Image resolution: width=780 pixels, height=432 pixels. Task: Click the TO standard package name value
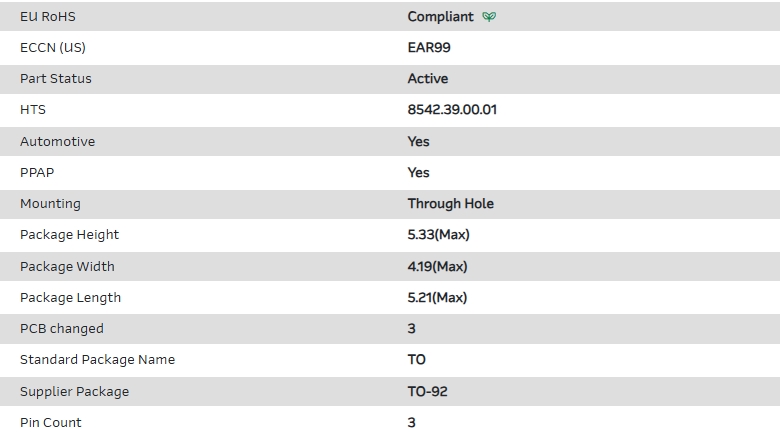point(416,359)
